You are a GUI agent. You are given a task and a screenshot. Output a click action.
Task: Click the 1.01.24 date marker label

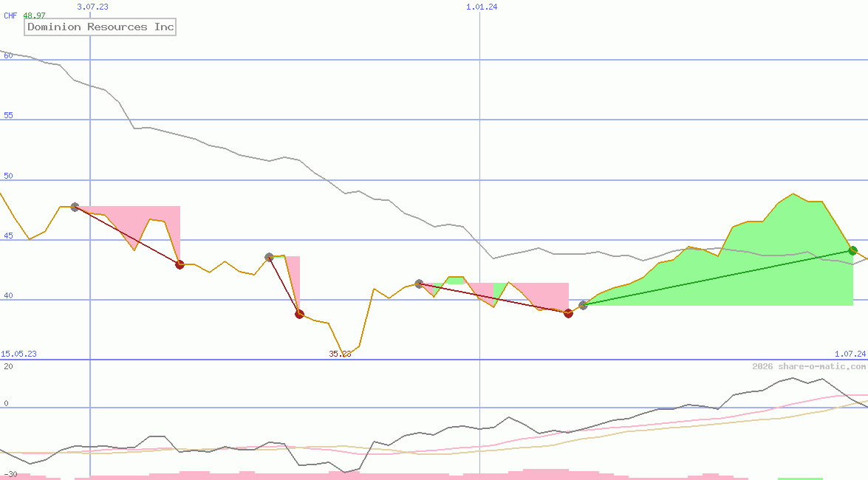point(482,7)
